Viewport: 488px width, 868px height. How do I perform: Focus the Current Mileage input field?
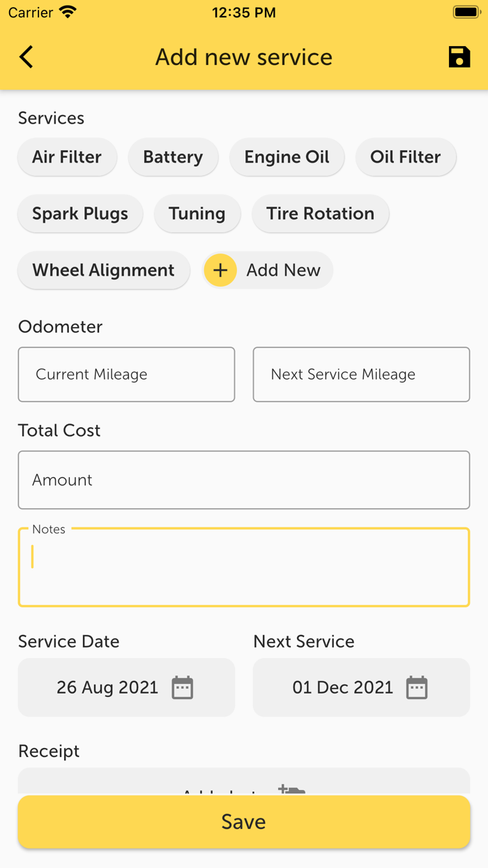[x=126, y=375]
